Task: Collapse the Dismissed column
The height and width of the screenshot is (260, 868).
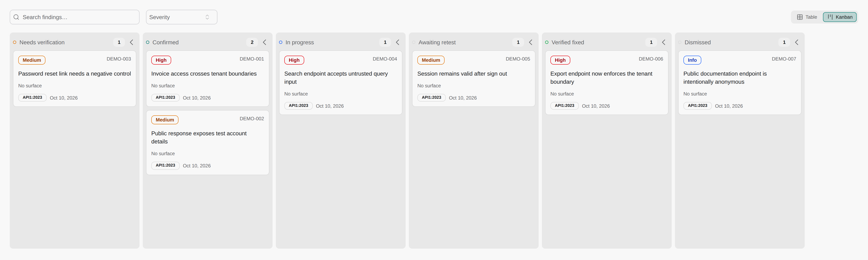Action: pyautogui.click(x=797, y=42)
